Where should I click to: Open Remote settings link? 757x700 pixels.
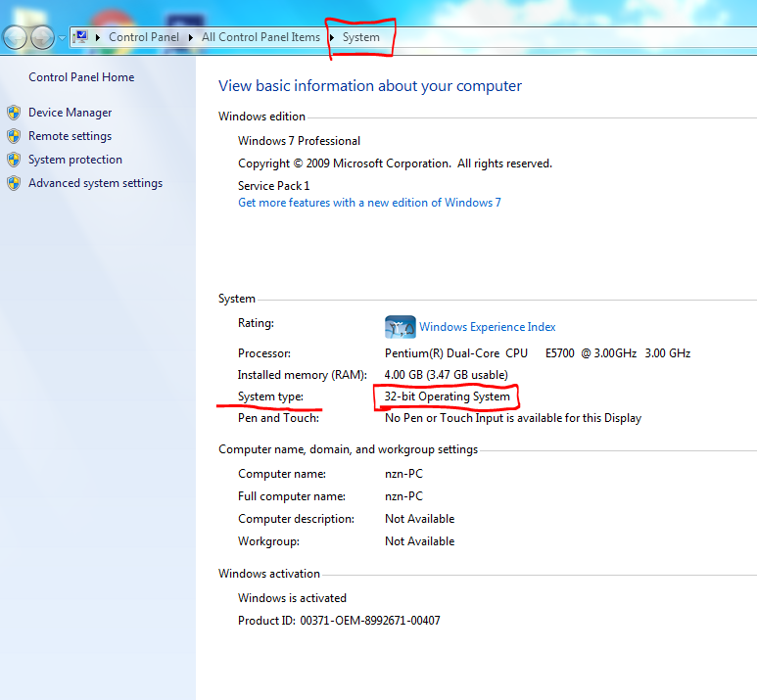pos(70,136)
